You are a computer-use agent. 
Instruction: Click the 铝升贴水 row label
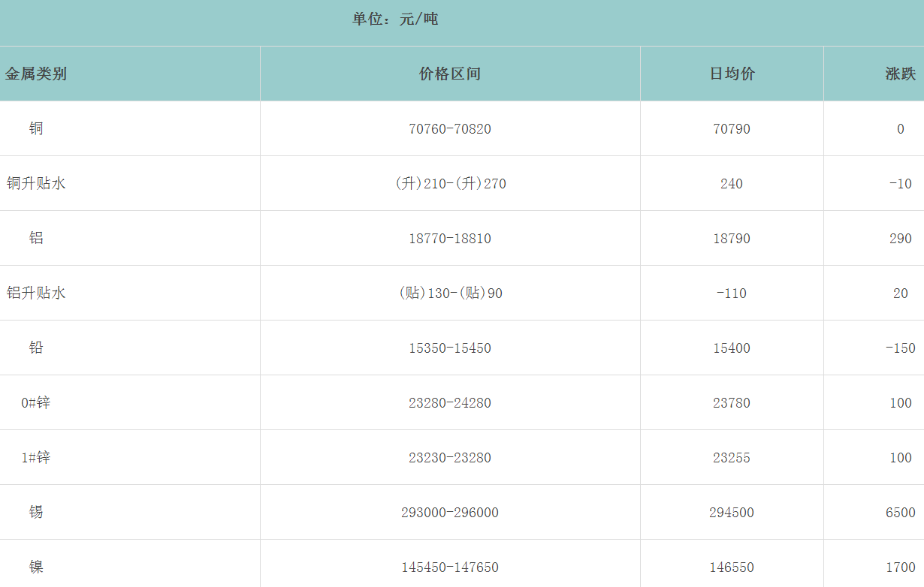36,293
